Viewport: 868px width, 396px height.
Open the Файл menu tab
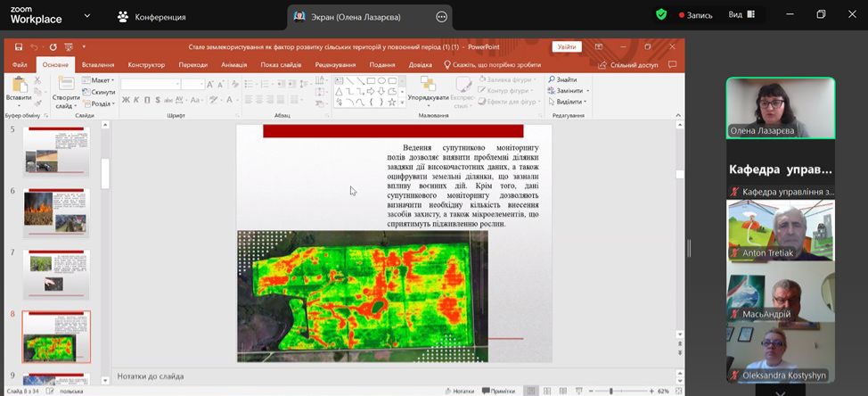point(20,65)
